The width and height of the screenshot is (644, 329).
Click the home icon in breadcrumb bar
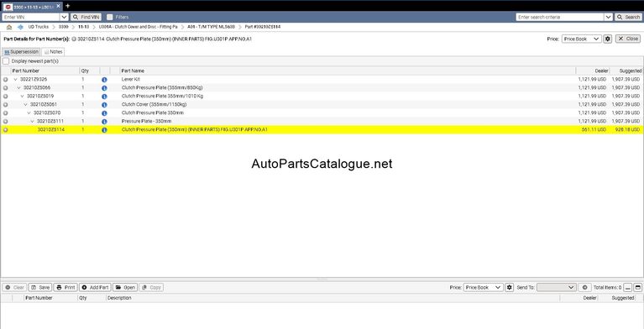9,27
